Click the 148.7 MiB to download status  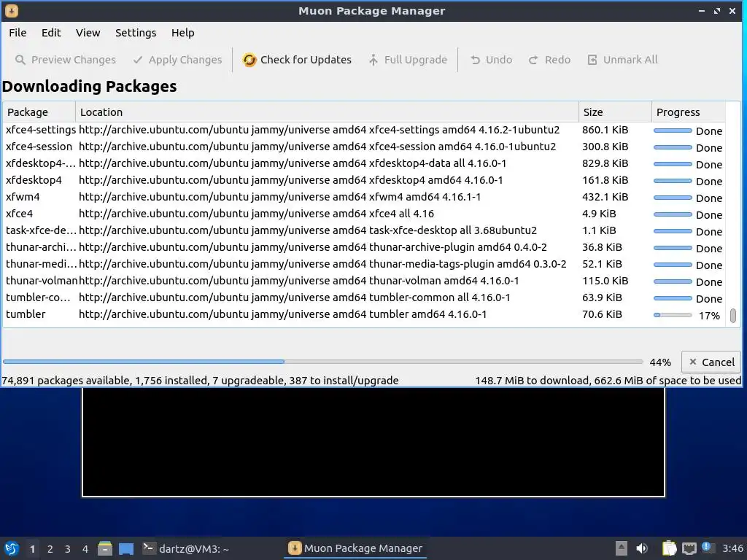(x=608, y=381)
